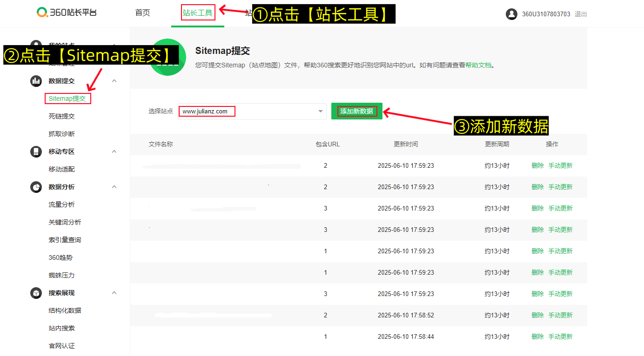The width and height of the screenshot is (644, 356).
Task: Collapse the 搜索展现 section chevron
Action: (x=114, y=293)
